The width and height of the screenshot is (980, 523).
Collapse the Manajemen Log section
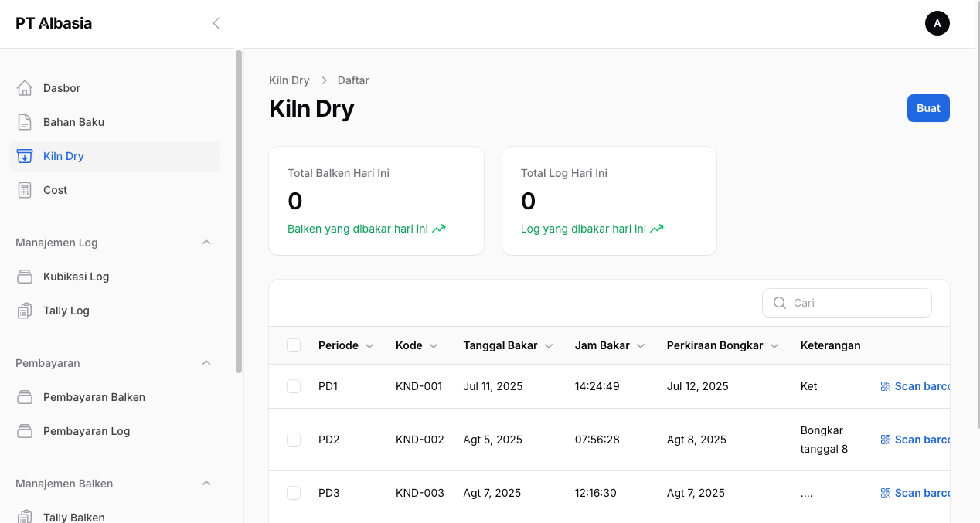pos(206,243)
